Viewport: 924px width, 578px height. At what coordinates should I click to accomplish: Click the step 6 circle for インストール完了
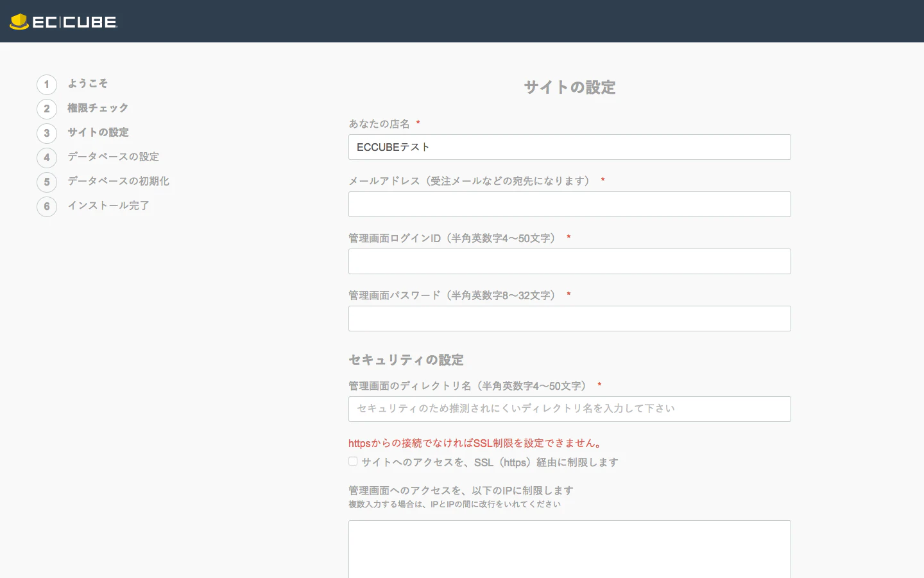(x=47, y=207)
